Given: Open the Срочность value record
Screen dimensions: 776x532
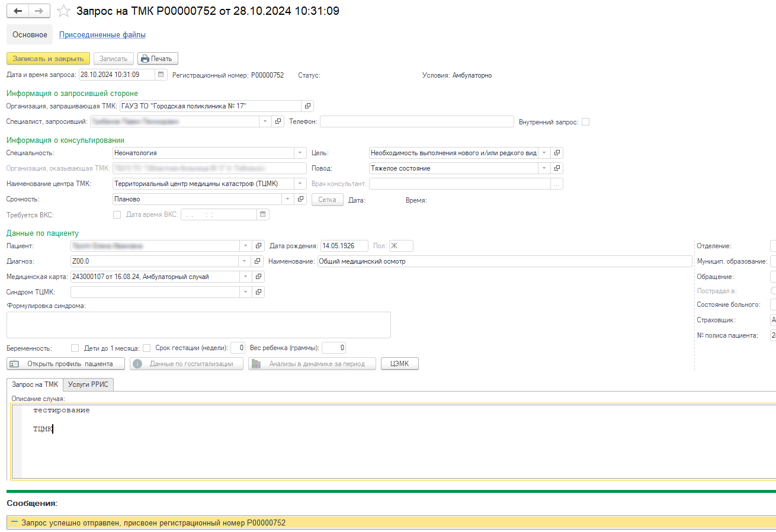Looking at the screenshot, I should (x=300, y=199).
